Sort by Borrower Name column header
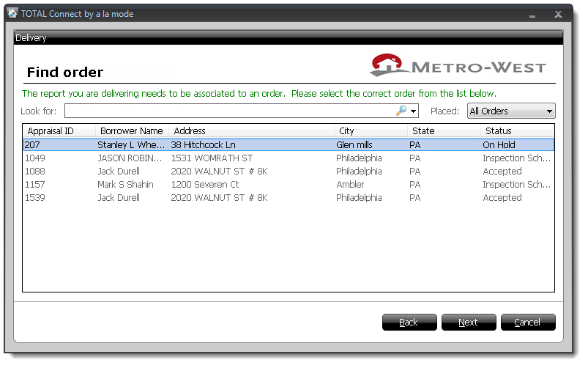 pyautogui.click(x=132, y=131)
